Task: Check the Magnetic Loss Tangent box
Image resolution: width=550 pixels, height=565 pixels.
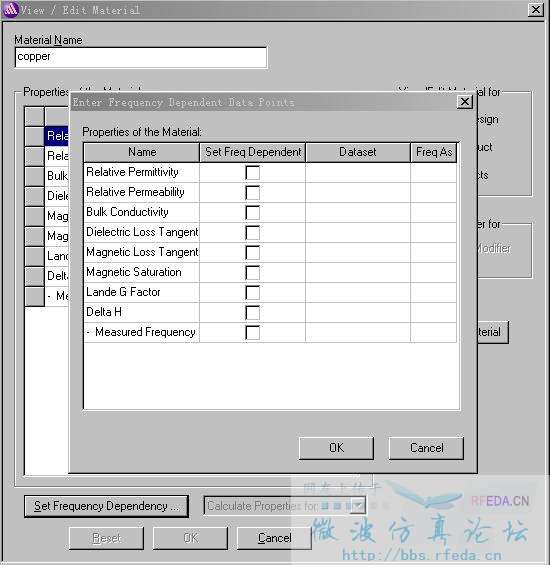Action: [252, 253]
